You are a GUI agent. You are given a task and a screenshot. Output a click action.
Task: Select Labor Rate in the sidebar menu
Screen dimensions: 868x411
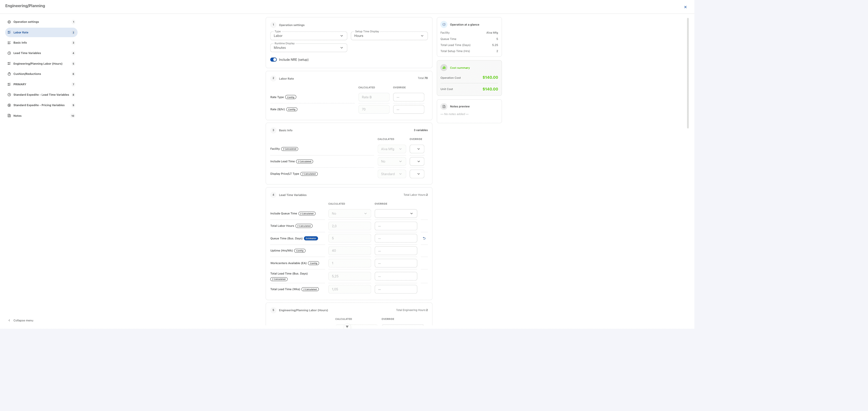(41, 32)
